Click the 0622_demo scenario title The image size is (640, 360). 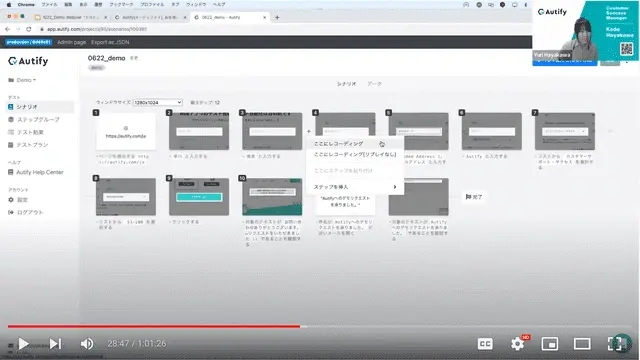tap(107, 58)
